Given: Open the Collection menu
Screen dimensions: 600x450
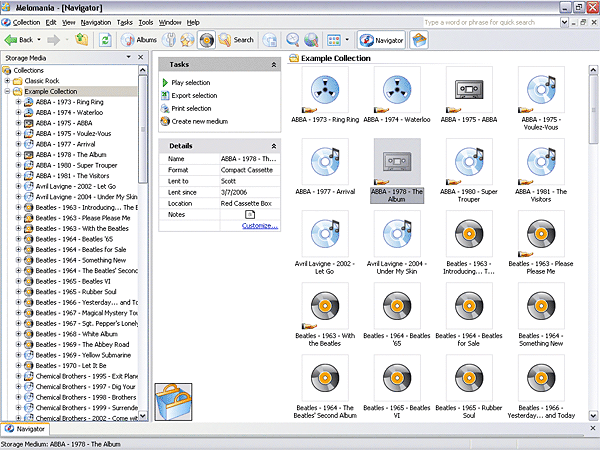Looking at the screenshot, I should (x=26, y=23).
